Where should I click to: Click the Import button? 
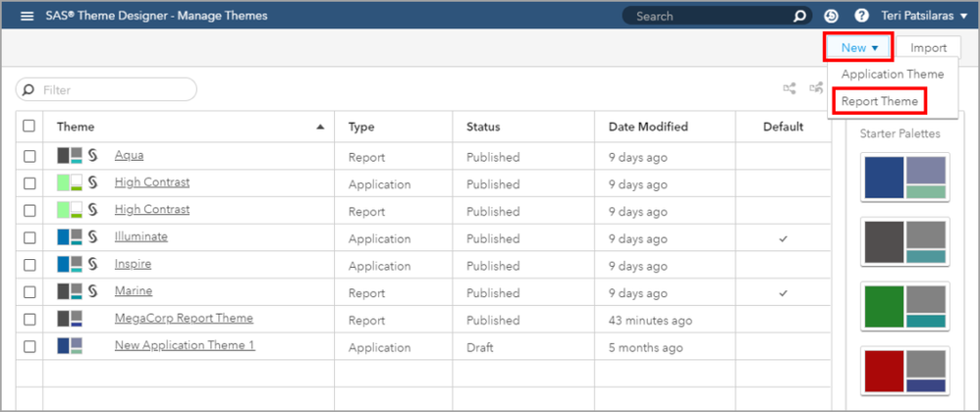(928, 47)
